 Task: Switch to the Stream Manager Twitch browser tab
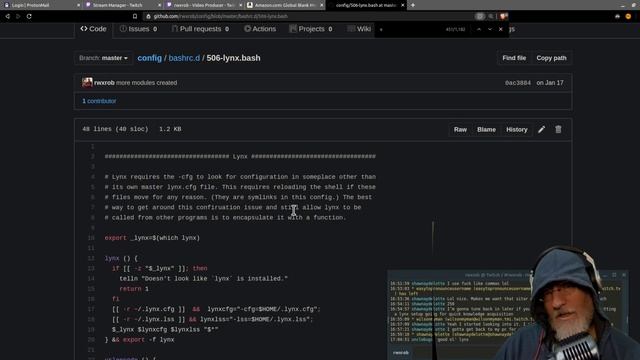[122, 5]
